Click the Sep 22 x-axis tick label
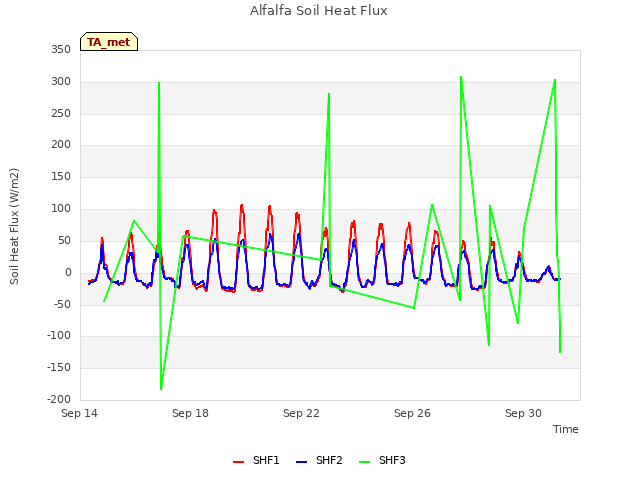 click(x=301, y=413)
